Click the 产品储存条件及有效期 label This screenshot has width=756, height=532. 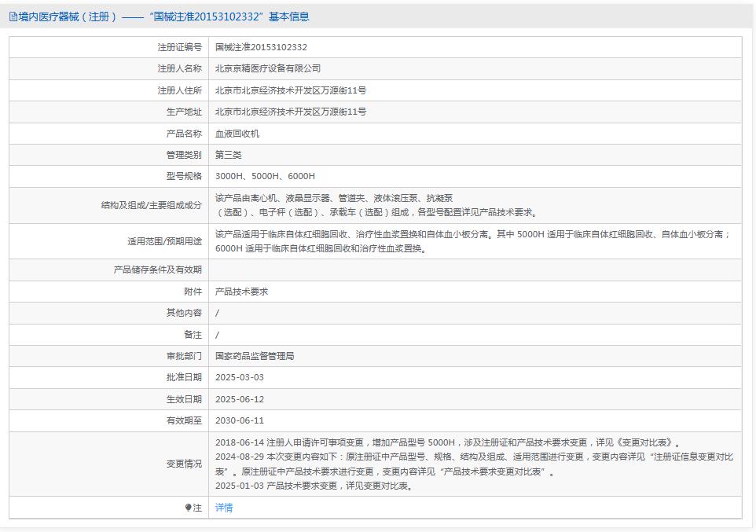158,270
